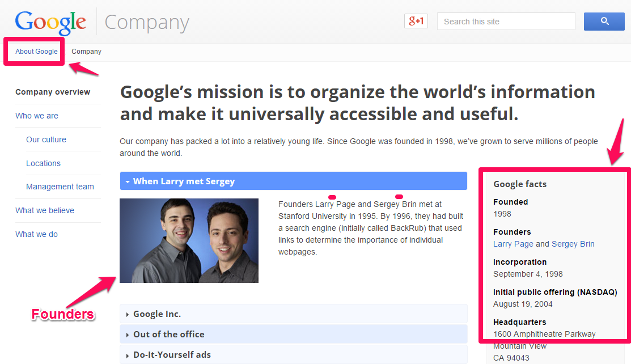Click the What we believe link

coord(45,210)
